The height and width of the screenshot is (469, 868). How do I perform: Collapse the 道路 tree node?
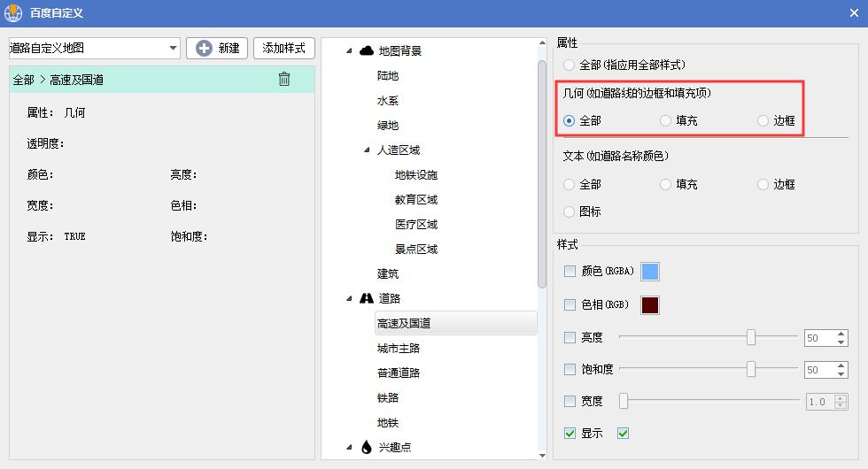pyautogui.click(x=349, y=299)
